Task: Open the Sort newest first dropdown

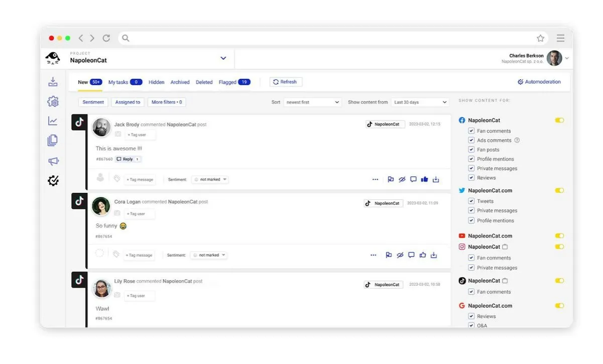Action: point(312,102)
